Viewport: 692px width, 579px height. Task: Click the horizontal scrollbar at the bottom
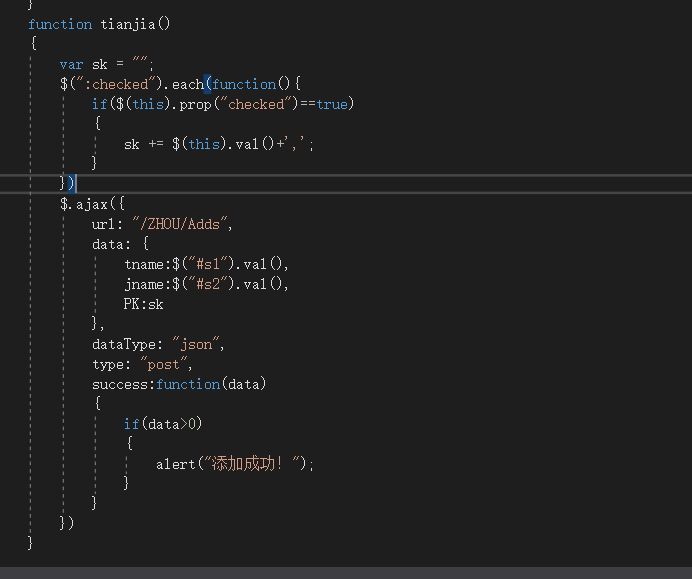346,573
